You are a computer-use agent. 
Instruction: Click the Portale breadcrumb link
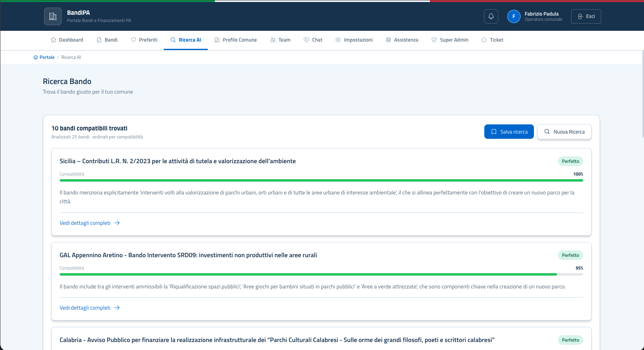click(x=44, y=57)
